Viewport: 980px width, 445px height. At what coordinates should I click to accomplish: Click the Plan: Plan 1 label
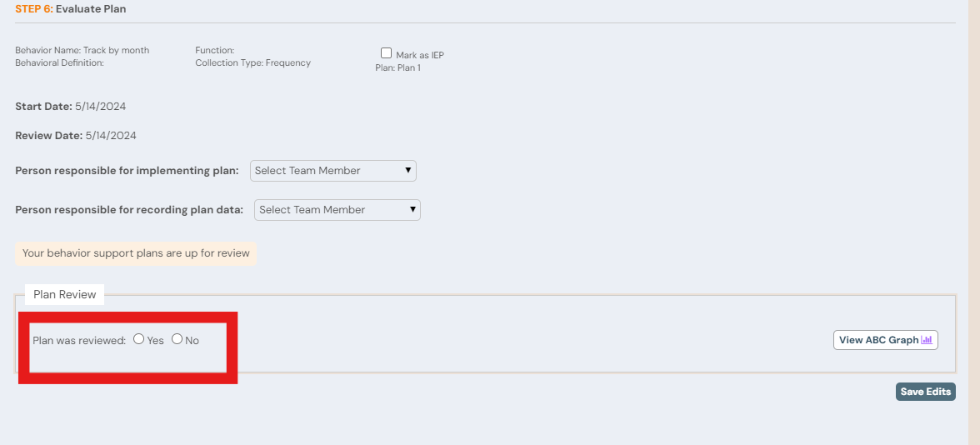(397, 67)
